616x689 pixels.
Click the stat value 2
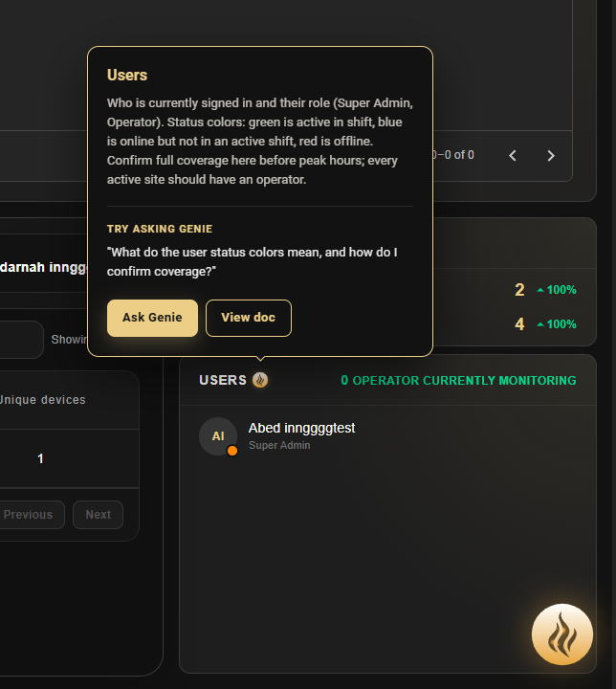(519, 290)
